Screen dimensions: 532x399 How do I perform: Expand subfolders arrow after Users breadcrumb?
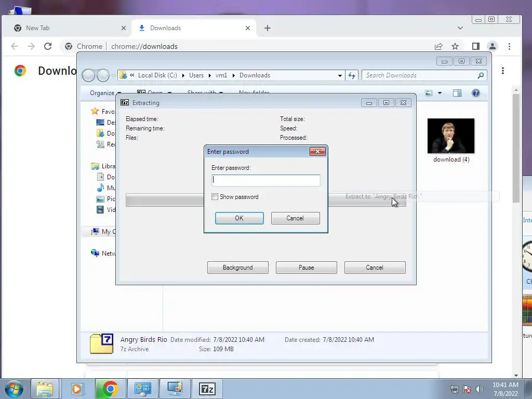point(210,75)
